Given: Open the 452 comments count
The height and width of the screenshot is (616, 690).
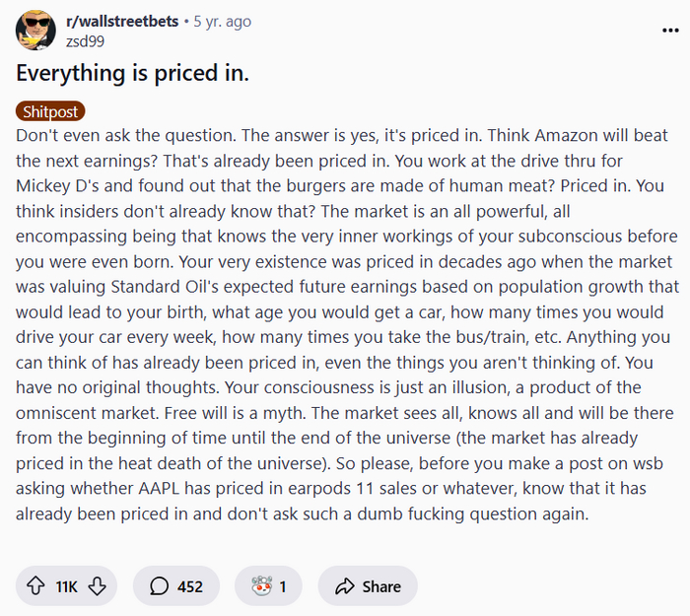Looking at the screenshot, I should 189,586.
